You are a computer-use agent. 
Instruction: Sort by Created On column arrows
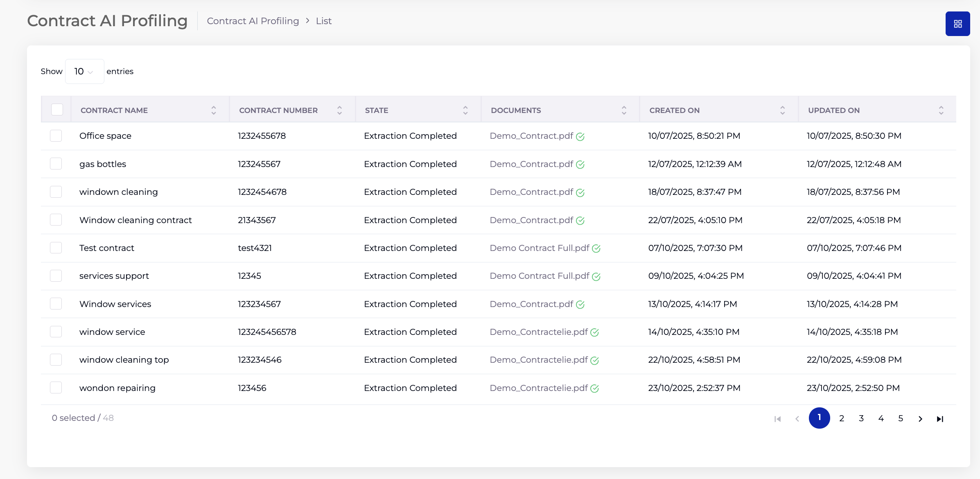click(782, 110)
